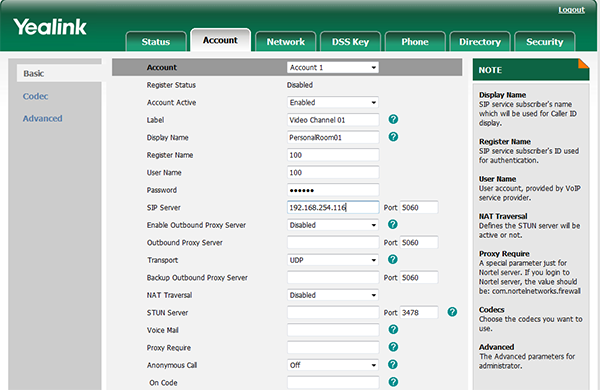
Task: Focus the Password field
Action: tap(333, 190)
